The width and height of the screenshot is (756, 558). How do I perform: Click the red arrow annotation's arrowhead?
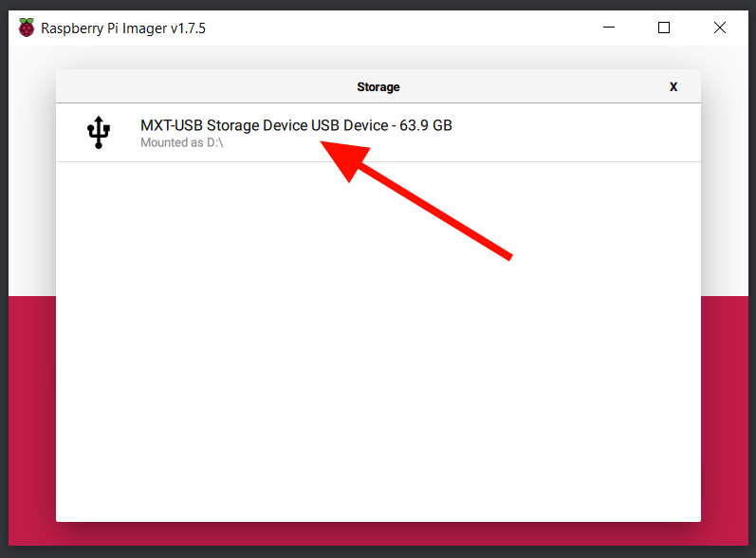pyautogui.click(x=344, y=158)
